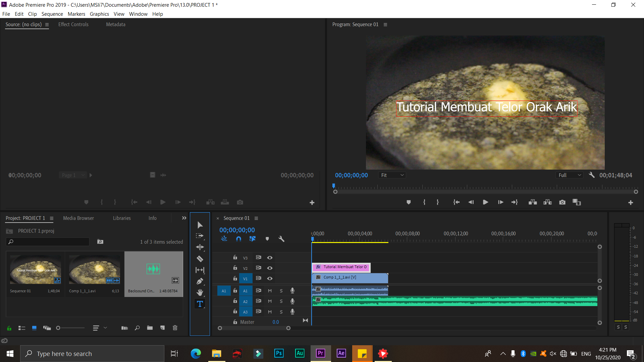Select the Type tool
This screenshot has height=362, width=644.
point(200,304)
